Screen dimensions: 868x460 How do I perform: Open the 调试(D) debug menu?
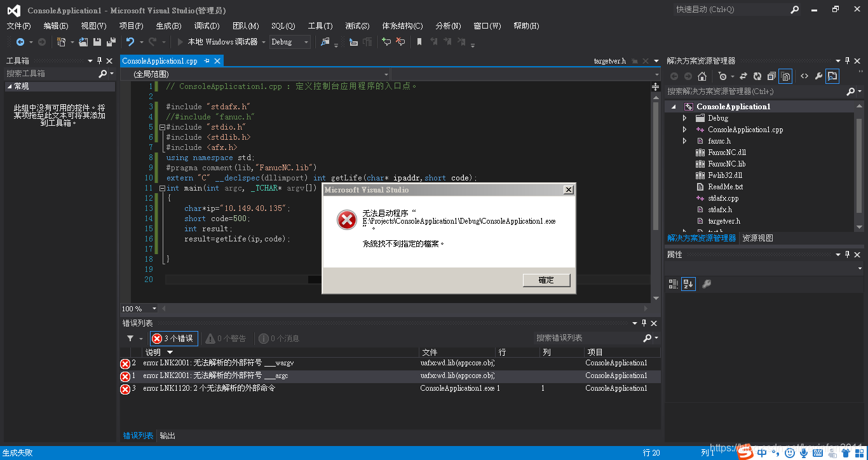(x=207, y=26)
